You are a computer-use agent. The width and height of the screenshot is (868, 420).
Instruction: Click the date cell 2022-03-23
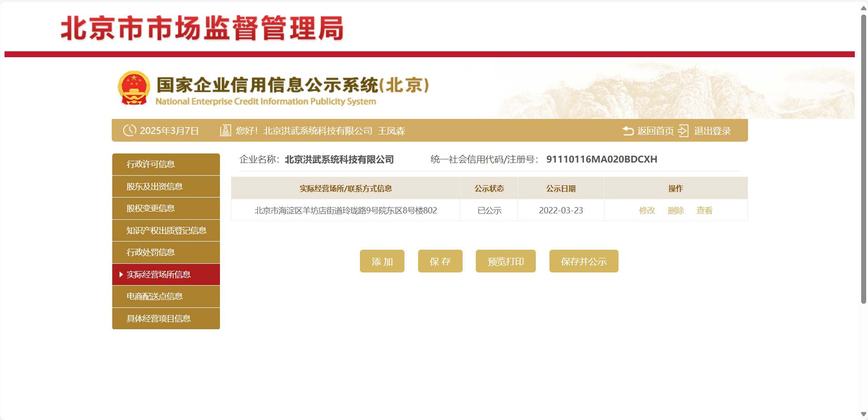tap(561, 210)
